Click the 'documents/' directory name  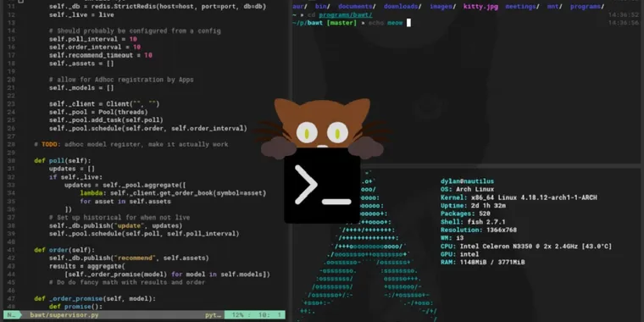point(358,7)
